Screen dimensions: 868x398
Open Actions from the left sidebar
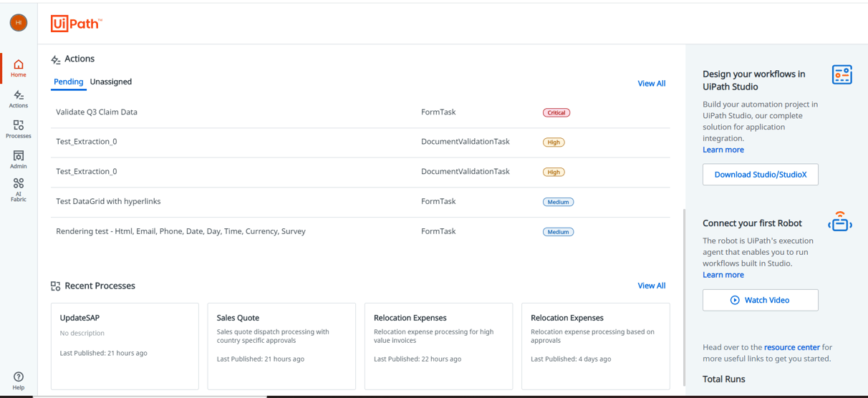pyautogui.click(x=19, y=99)
